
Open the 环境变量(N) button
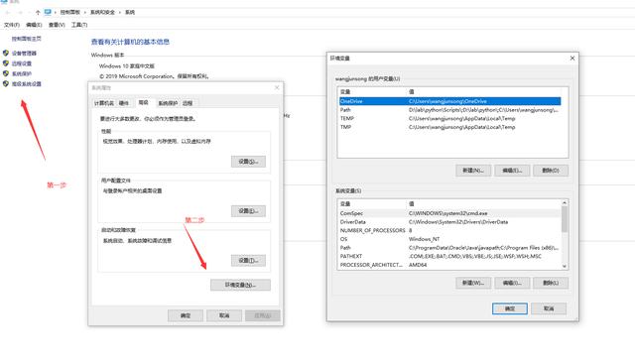[x=240, y=285]
